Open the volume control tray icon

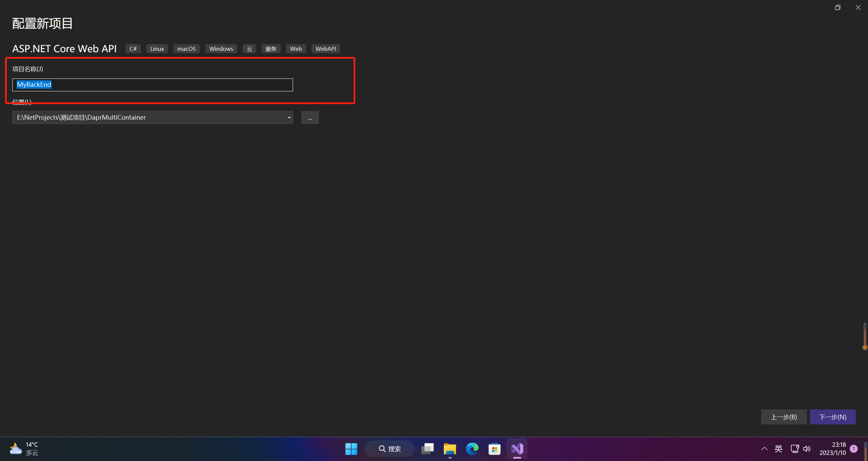click(x=807, y=449)
